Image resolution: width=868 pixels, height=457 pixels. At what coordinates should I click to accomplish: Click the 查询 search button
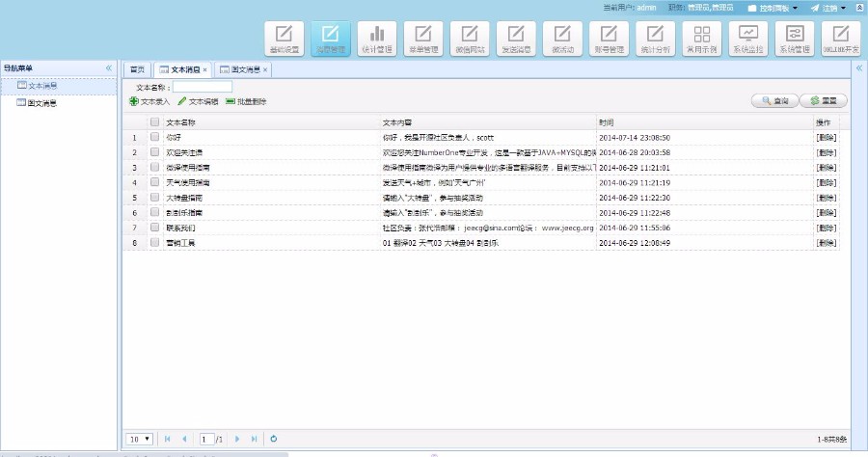774,100
